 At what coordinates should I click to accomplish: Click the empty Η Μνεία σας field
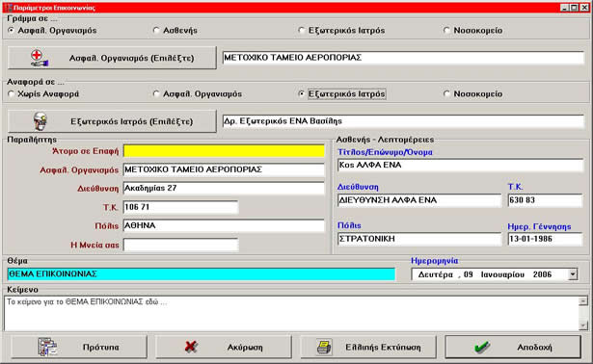click(180, 245)
